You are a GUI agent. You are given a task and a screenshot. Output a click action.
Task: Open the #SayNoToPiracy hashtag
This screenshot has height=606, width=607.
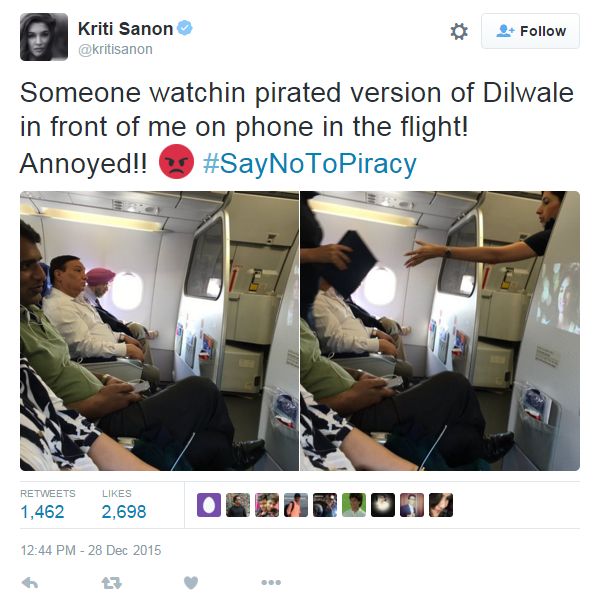(x=310, y=164)
